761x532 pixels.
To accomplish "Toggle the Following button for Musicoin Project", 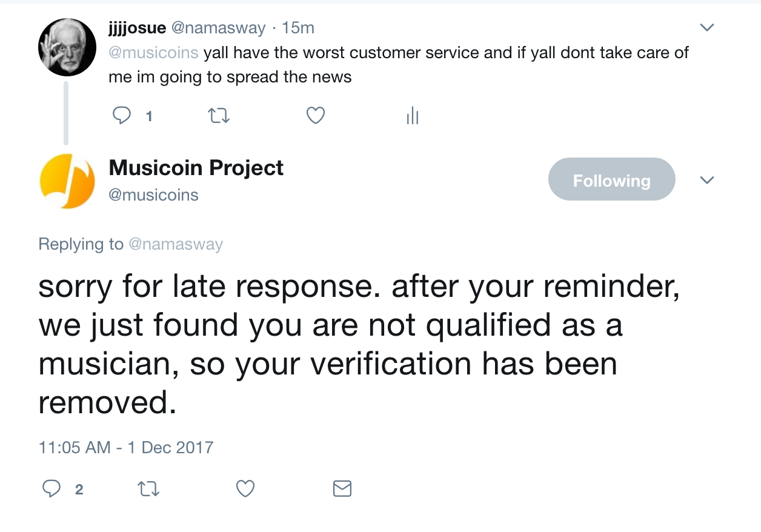I will [x=611, y=179].
